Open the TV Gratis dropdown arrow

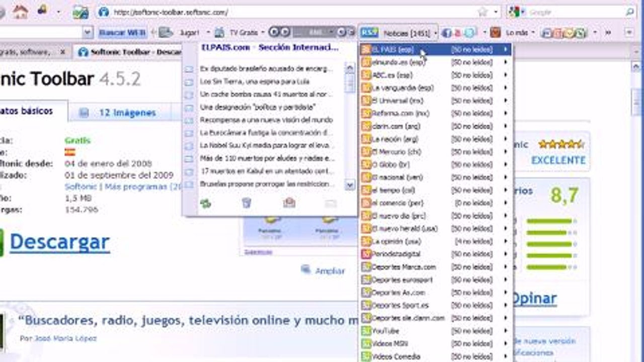(263, 33)
